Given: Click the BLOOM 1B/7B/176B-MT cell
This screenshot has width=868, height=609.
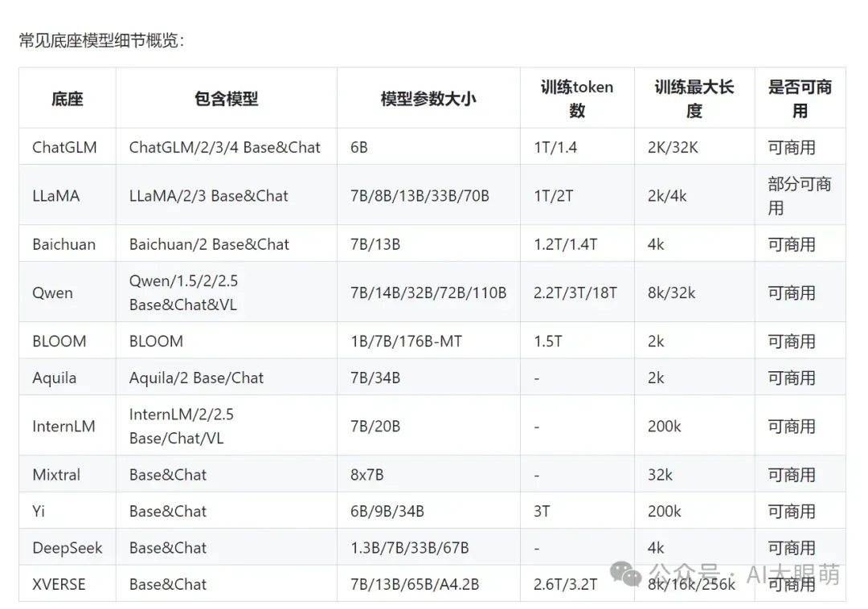Looking at the screenshot, I should tap(428, 341).
